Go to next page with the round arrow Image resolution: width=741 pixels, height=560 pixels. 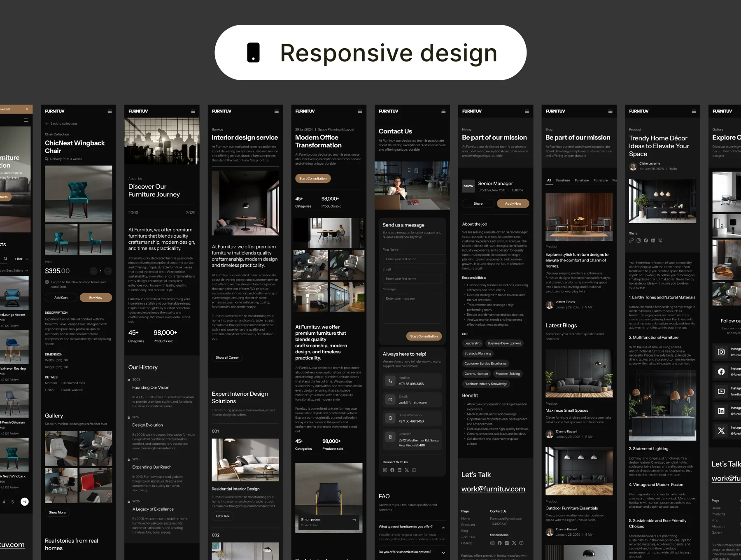[x=25, y=502]
